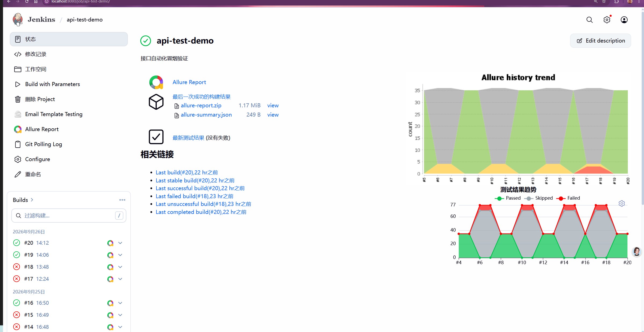Expand dropdown for build #15
This screenshot has height=332, width=644.
120,315
